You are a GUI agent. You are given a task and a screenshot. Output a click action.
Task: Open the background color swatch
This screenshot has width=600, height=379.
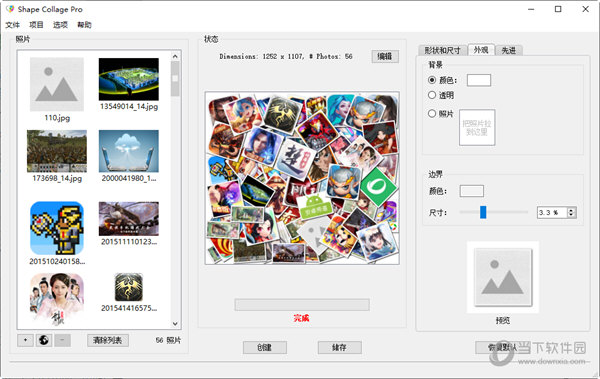pos(479,80)
